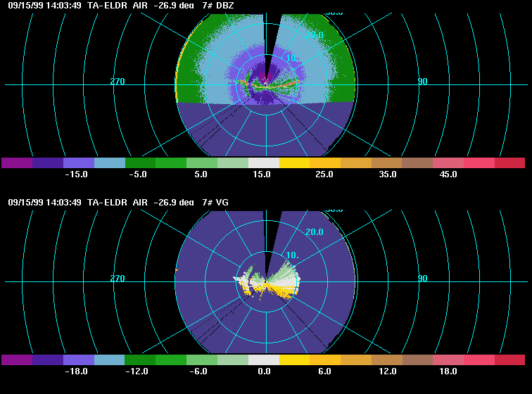Click the light blue swatch in DBZ color bar
This screenshot has height=394, width=532.
click(110, 163)
